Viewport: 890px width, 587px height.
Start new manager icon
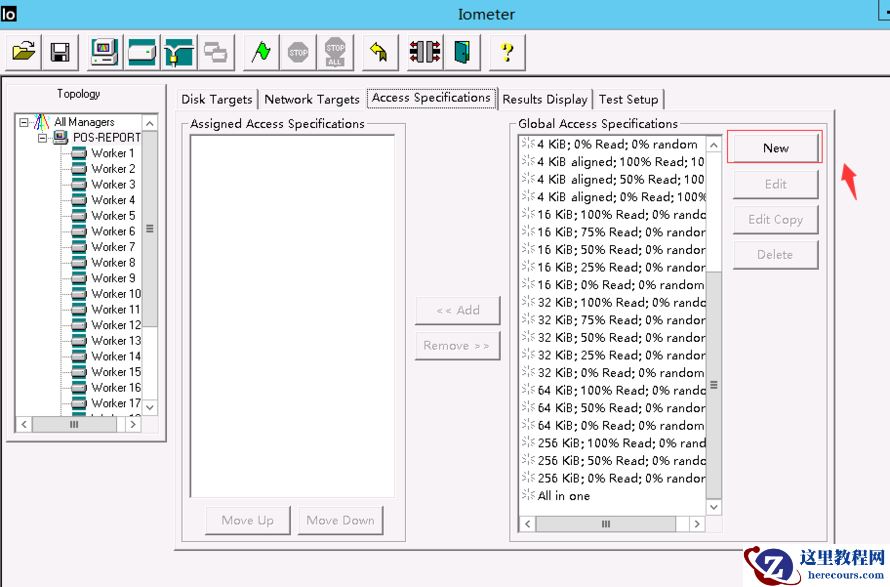coord(105,52)
